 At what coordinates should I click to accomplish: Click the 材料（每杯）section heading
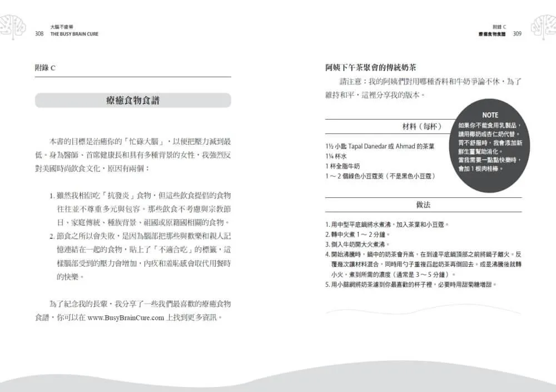(422, 126)
